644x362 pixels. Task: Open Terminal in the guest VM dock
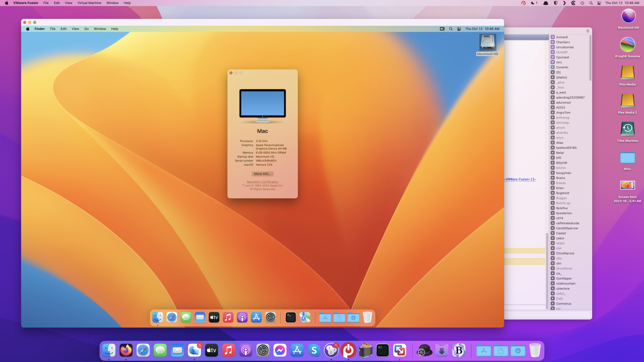[290, 318]
